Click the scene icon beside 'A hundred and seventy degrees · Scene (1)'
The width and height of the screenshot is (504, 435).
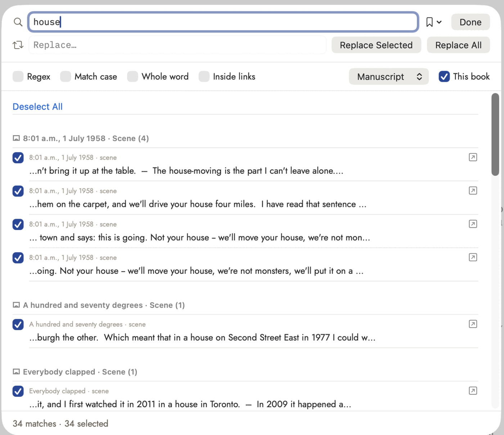16,305
